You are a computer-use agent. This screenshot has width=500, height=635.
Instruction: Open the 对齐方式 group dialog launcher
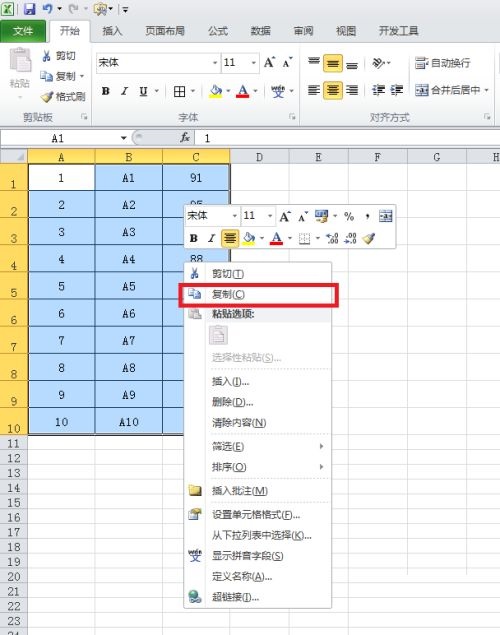[487, 117]
